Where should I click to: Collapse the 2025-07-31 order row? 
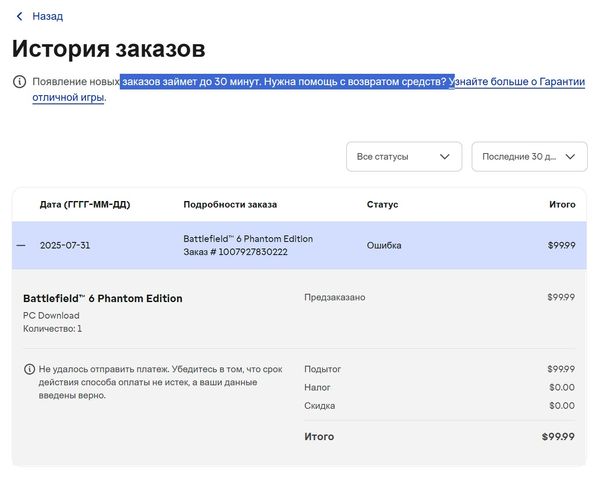click(x=21, y=245)
